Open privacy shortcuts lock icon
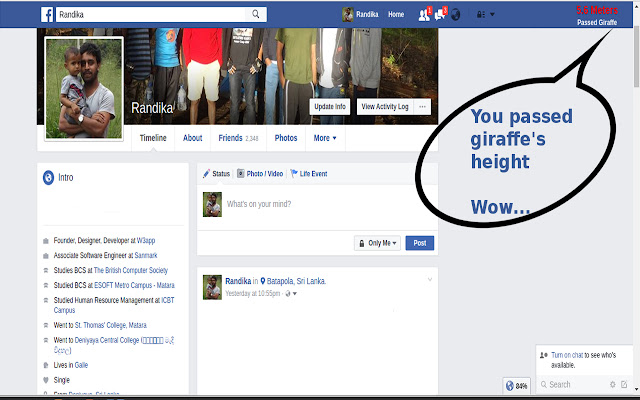Image resolution: width=640 pixels, height=400 pixels. point(481,15)
